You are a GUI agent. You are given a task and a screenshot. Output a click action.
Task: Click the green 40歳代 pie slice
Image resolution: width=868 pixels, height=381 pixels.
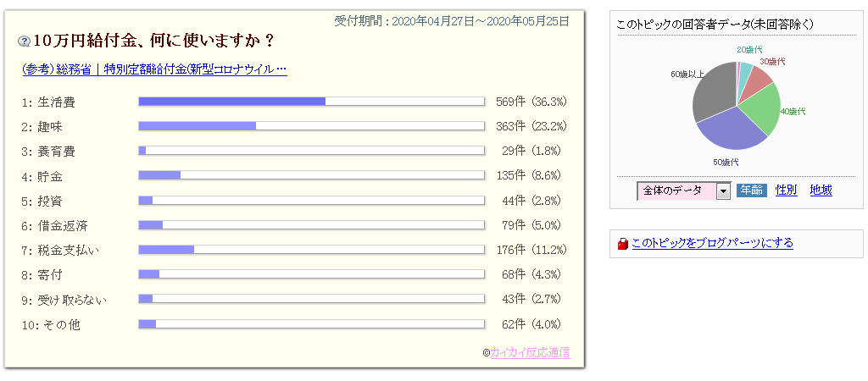(761, 114)
